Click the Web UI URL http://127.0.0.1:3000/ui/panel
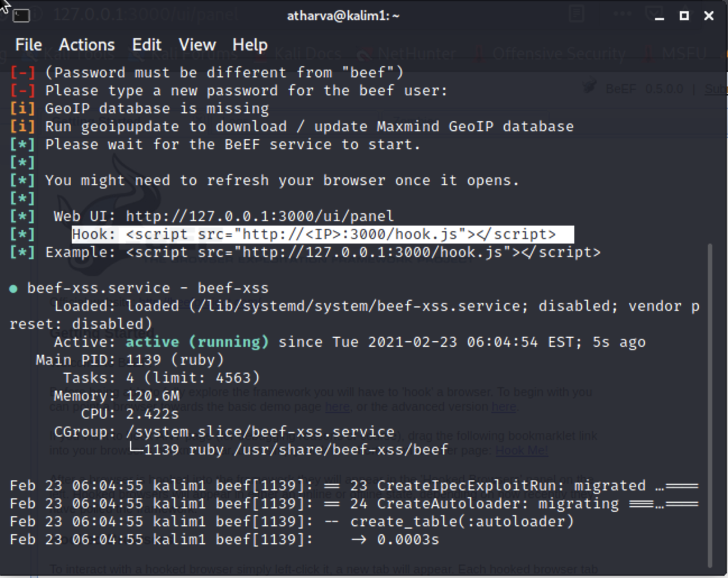 (x=260, y=216)
